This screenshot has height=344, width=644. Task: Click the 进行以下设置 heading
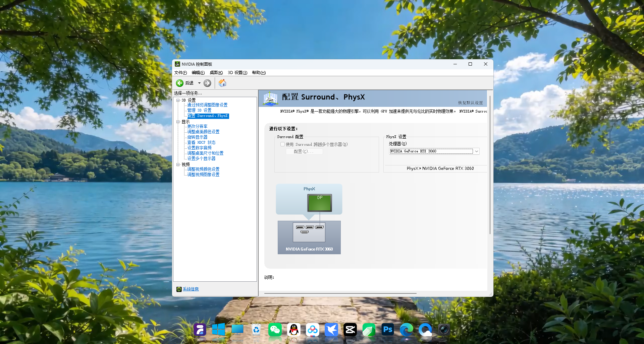(x=283, y=129)
